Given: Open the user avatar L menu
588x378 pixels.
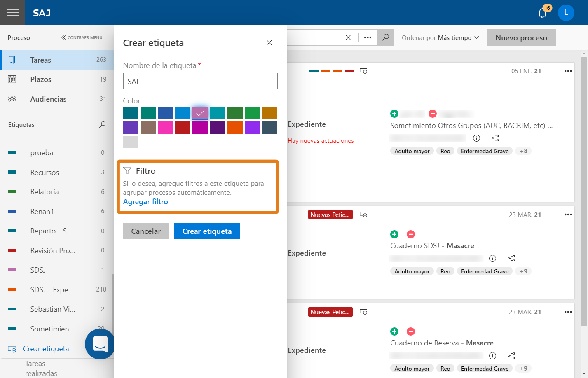Looking at the screenshot, I should pyautogui.click(x=566, y=13).
